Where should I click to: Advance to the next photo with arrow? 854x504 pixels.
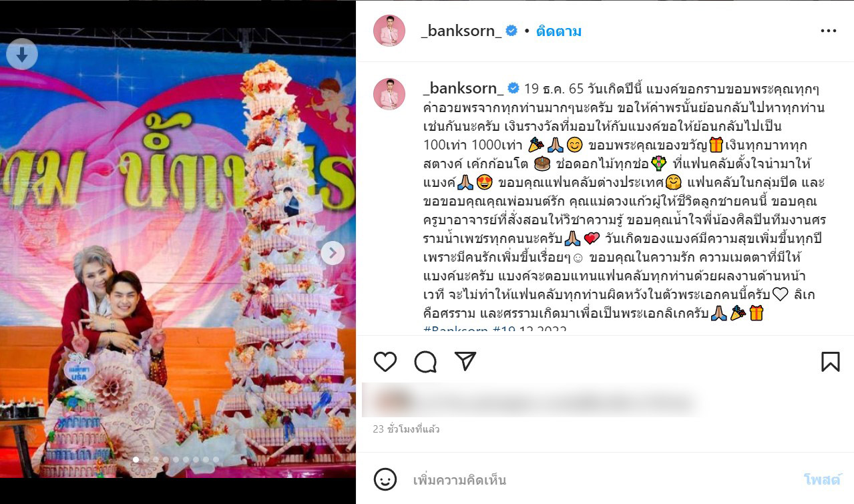coord(333,253)
